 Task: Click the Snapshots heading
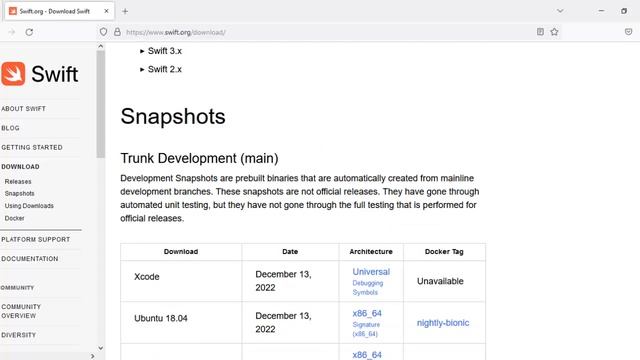click(x=173, y=116)
